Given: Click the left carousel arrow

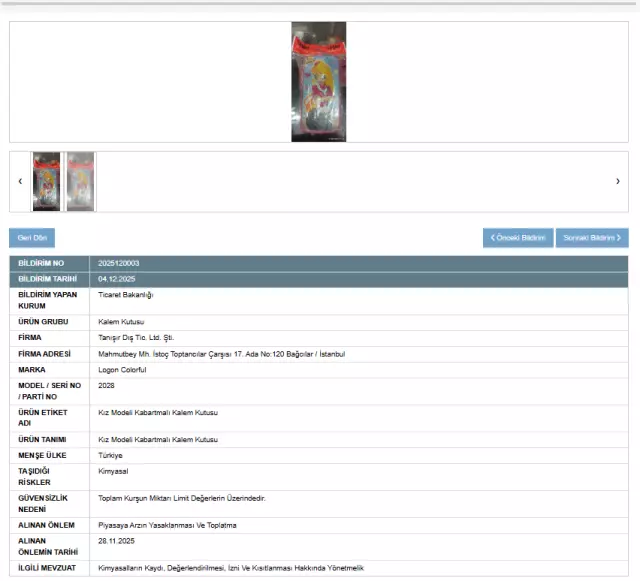Looking at the screenshot, I should click(x=20, y=181).
